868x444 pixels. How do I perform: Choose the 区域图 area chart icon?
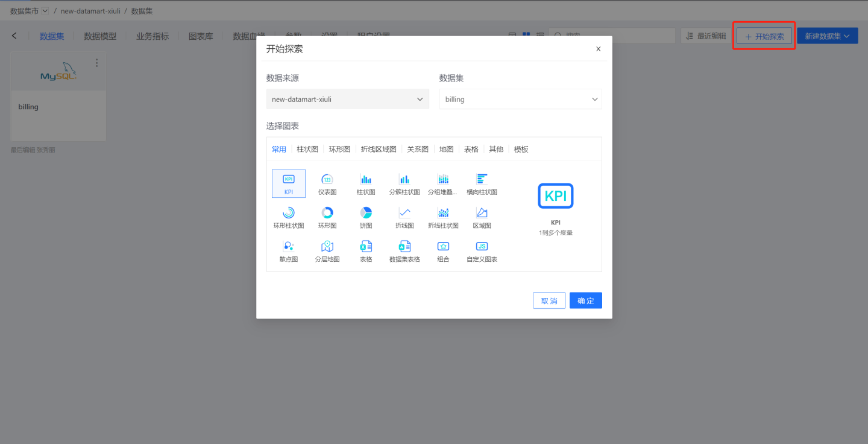pyautogui.click(x=482, y=213)
